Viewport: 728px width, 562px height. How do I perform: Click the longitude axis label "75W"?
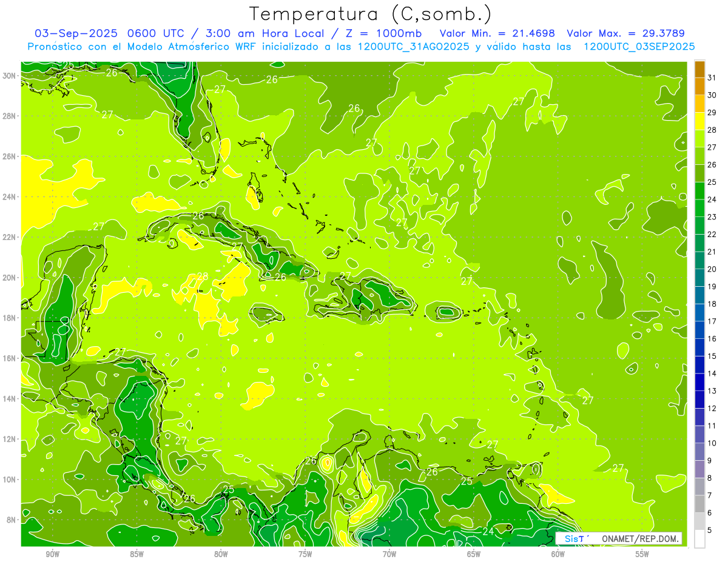[x=305, y=554]
